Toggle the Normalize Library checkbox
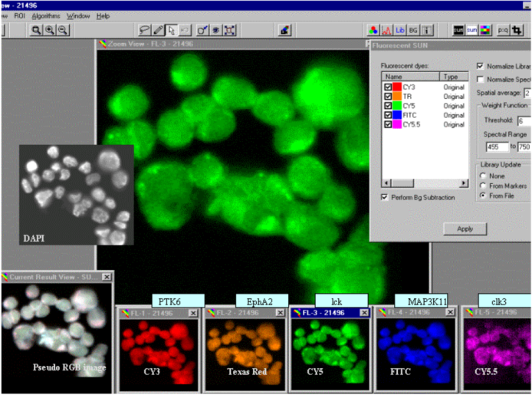 480,66
